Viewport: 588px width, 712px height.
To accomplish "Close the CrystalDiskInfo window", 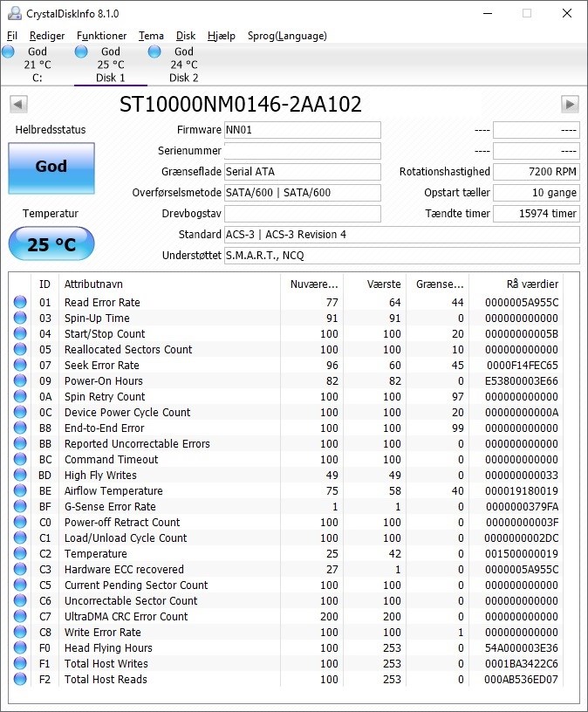I will (567, 13).
